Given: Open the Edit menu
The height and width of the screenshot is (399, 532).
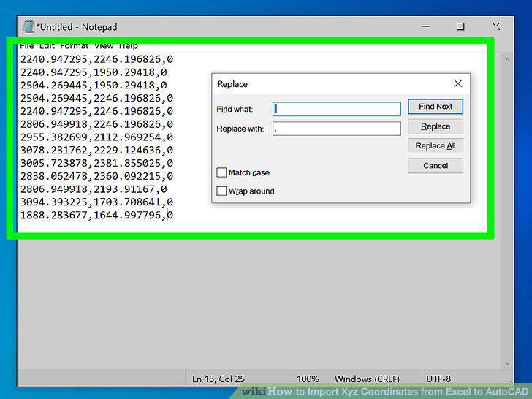Looking at the screenshot, I should click(x=47, y=46).
